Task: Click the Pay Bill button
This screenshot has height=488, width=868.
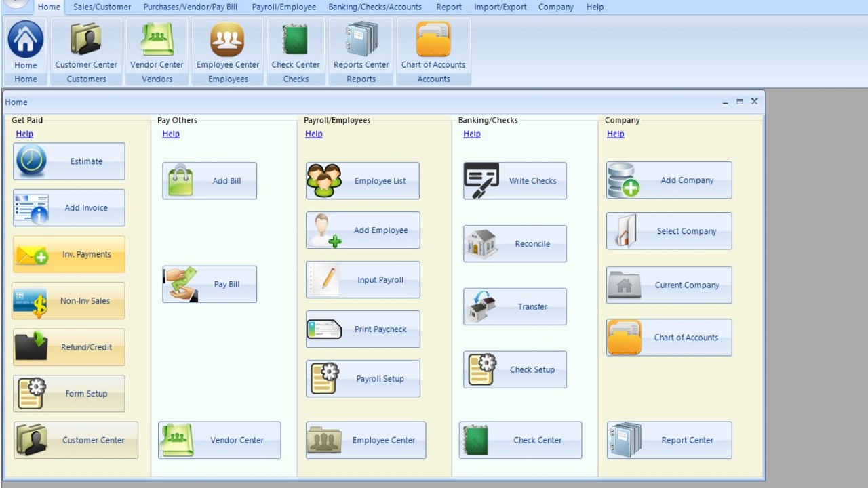Action: (x=210, y=285)
